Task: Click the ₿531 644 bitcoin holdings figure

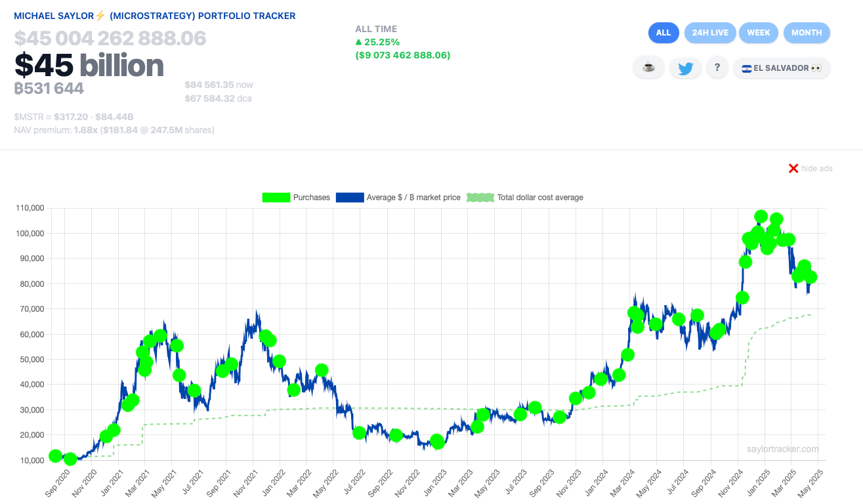Action: click(x=49, y=88)
